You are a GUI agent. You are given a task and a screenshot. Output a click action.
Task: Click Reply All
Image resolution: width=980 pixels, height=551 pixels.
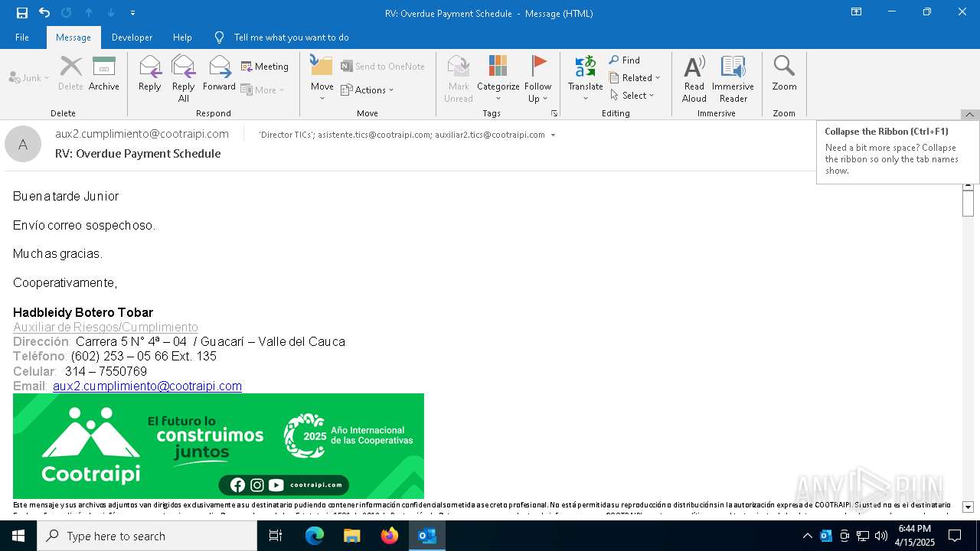pyautogui.click(x=183, y=79)
